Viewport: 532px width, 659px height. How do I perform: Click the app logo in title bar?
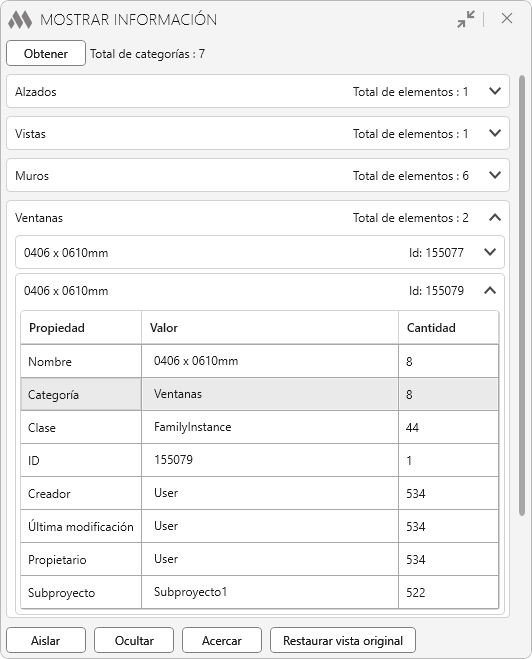pos(20,19)
